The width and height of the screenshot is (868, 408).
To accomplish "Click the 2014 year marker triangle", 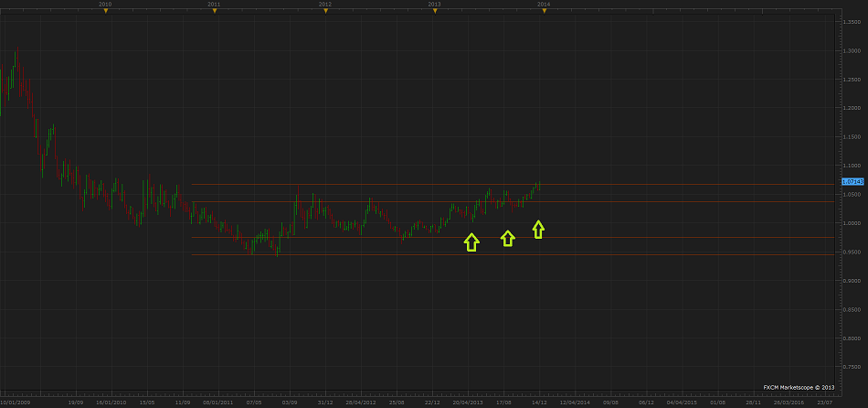I will click(544, 11).
